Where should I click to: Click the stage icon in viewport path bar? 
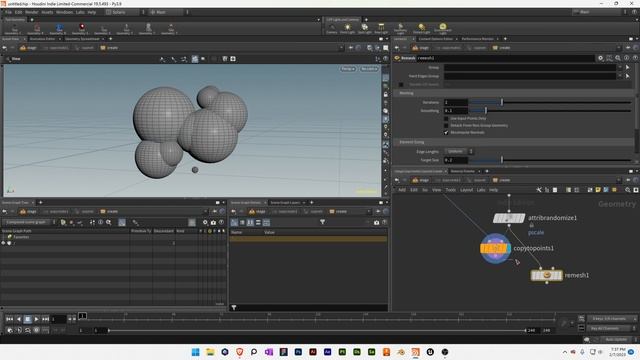[28, 48]
